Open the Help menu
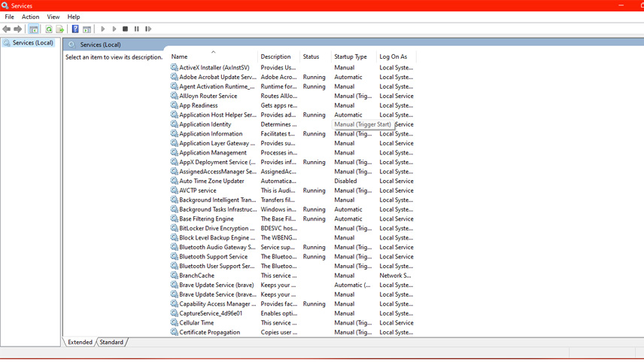Viewport: 644px width, 363px height. point(74,17)
